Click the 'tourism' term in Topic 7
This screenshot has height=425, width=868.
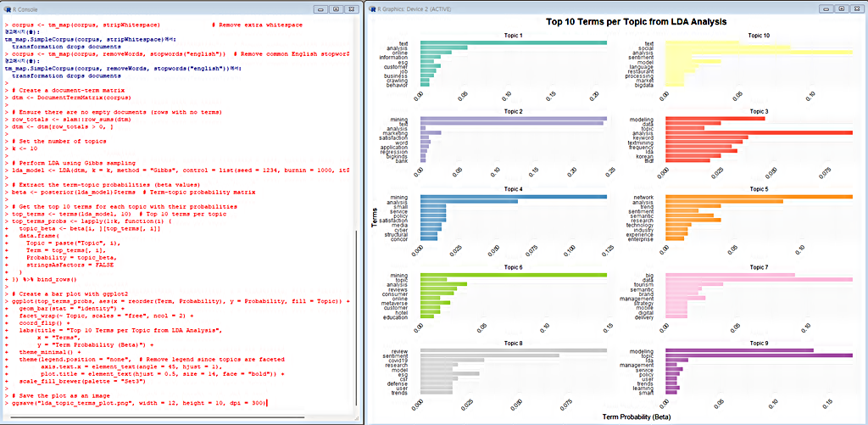click(644, 284)
